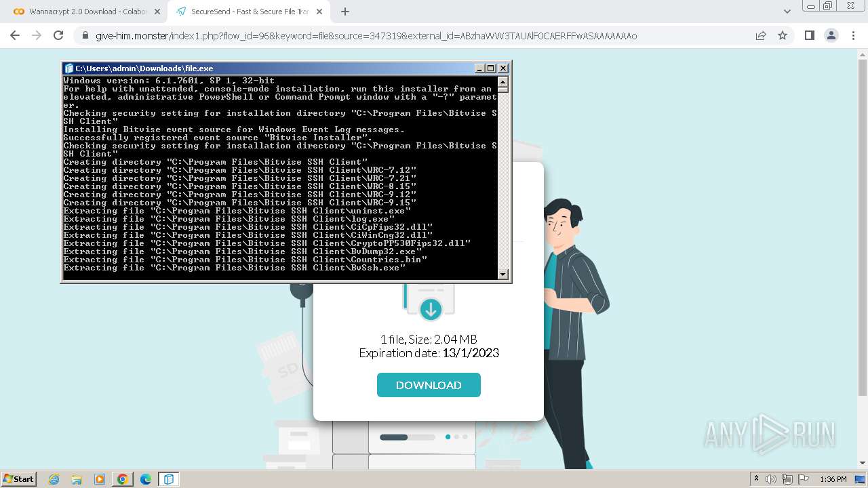The height and width of the screenshot is (488, 868).
Task: Click the console window system icon
Action: coord(68,68)
